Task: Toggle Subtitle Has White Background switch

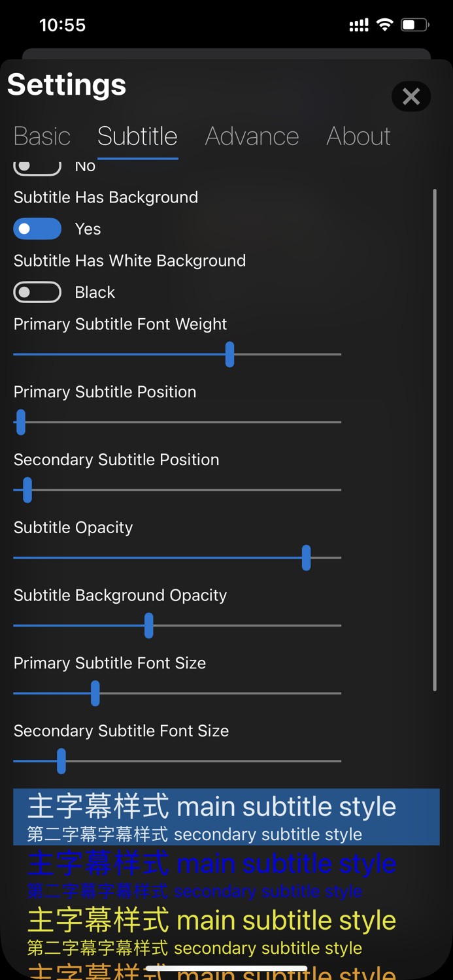Action: point(37,292)
